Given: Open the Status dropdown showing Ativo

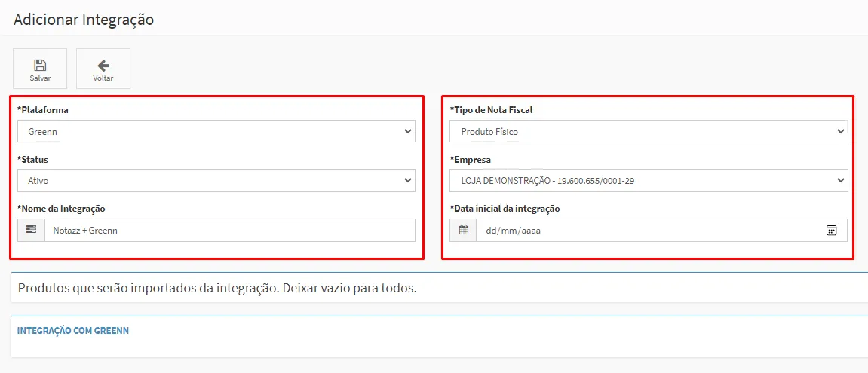Looking at the screenshot, I should click(x=216, y=180).
